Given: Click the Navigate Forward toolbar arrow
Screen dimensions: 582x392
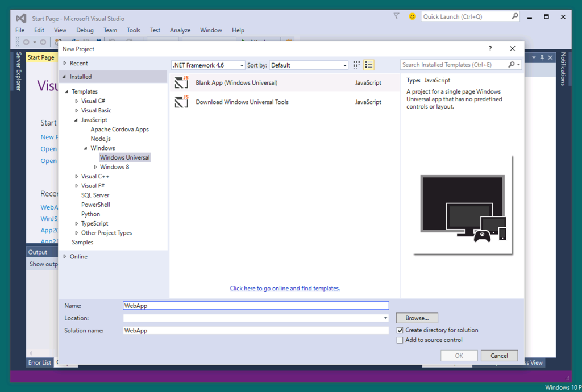Looking at the screenshot, I should (43, 42).
